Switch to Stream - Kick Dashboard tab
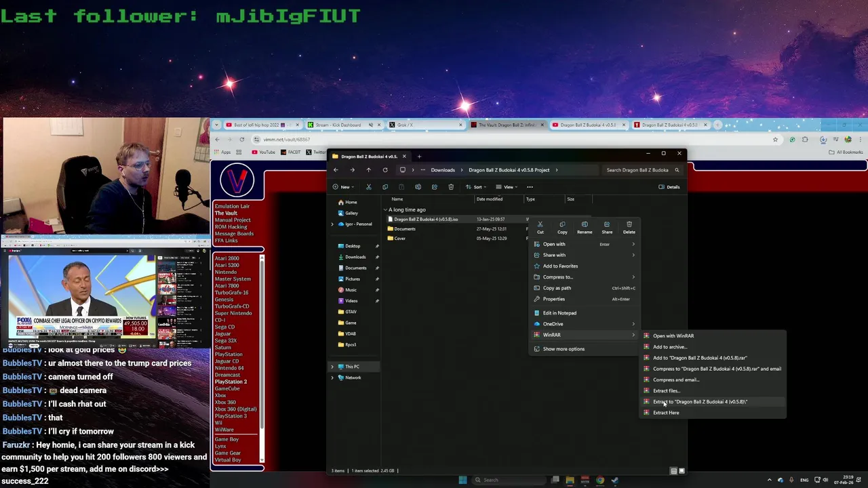 (344, 125)
